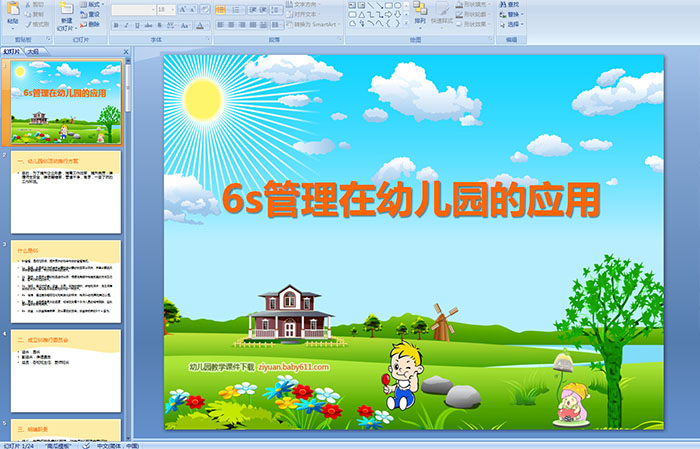Toggle Italic formatting
The image size is (700, 449).
pos(126,25)
